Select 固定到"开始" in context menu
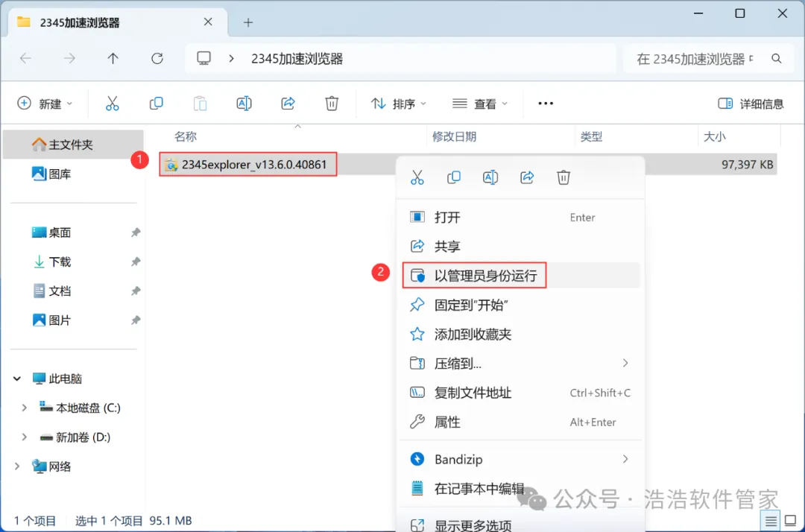This screenshot has height=532, width=805. point(521,305)
